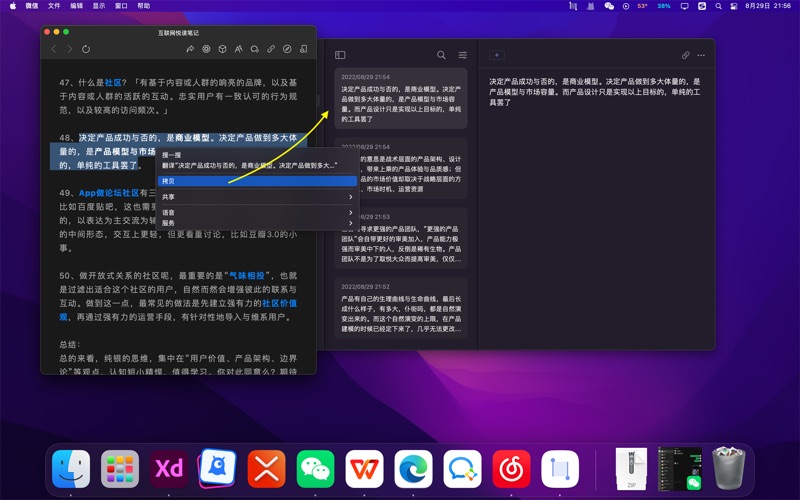Launch Adobe XD from the Dock
Image resolution: width=800 pixels, height=500 pixels.
point(169,468)
